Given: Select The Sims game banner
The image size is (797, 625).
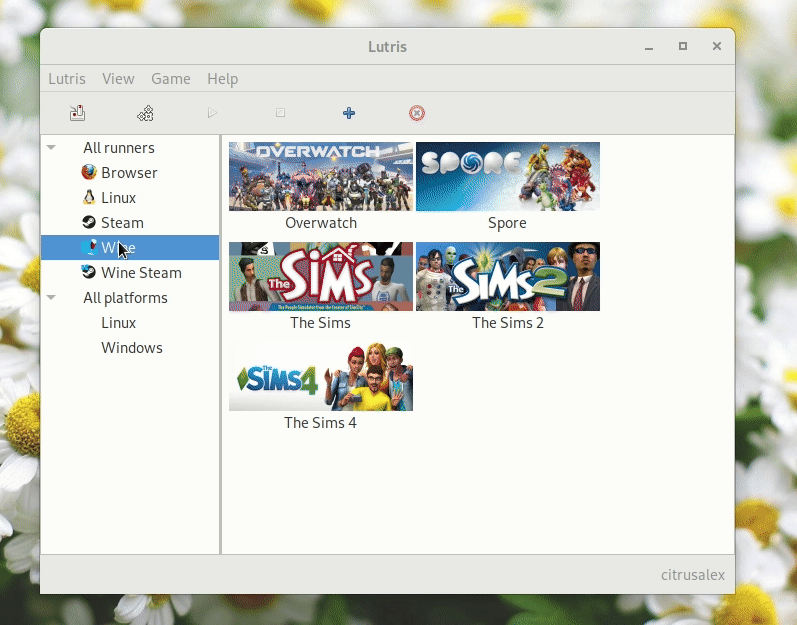Looking at the screenshot, I should [321, 276].
